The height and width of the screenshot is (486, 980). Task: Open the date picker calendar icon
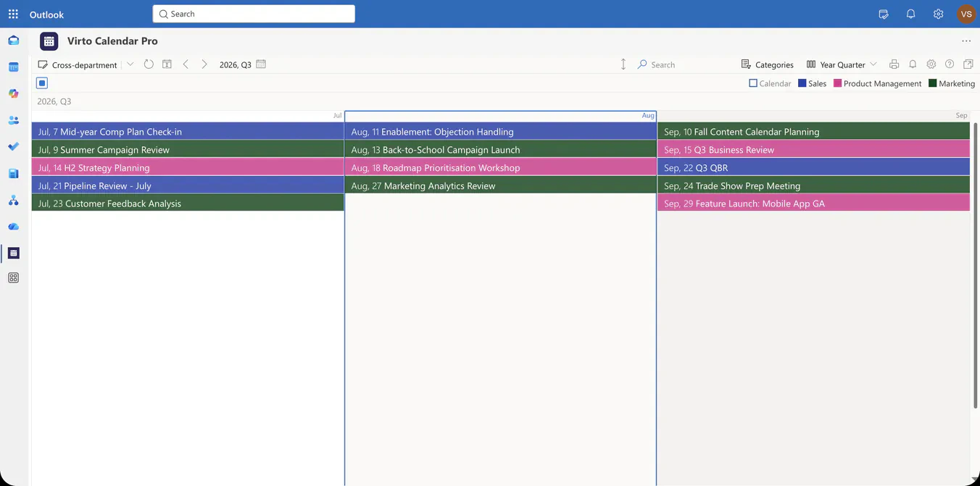point(261,64)
